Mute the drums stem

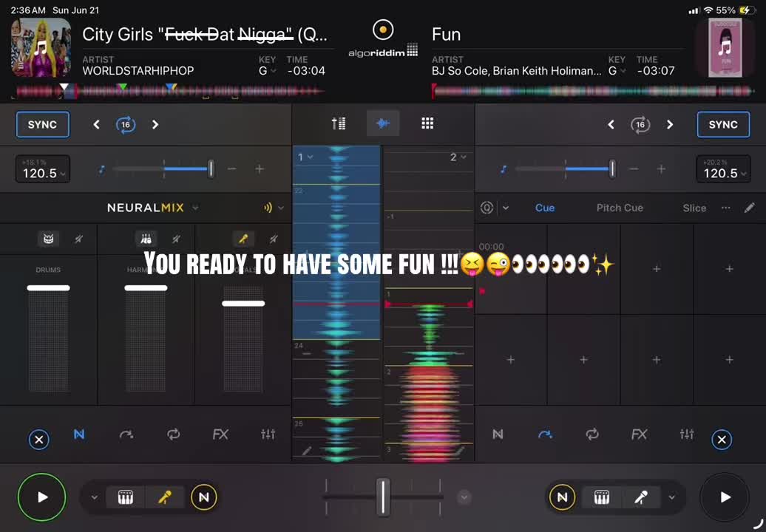[x=78, y=239]
